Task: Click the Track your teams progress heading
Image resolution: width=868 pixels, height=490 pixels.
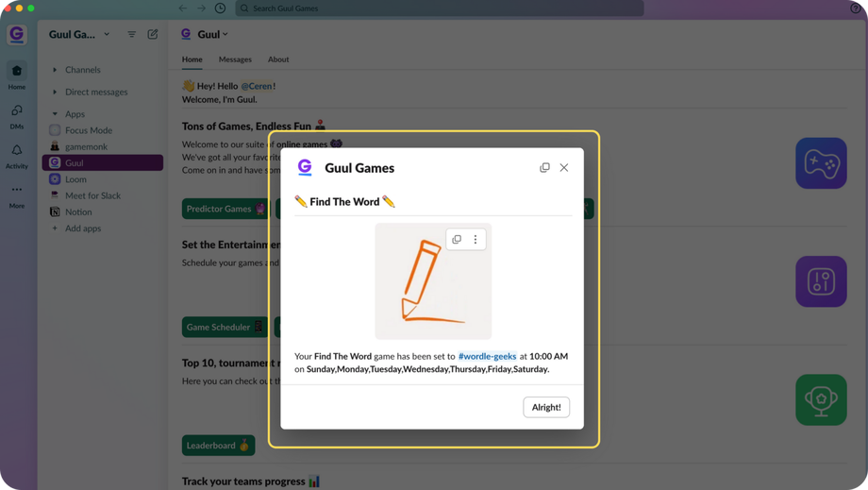Action: (x=251, y=482)
